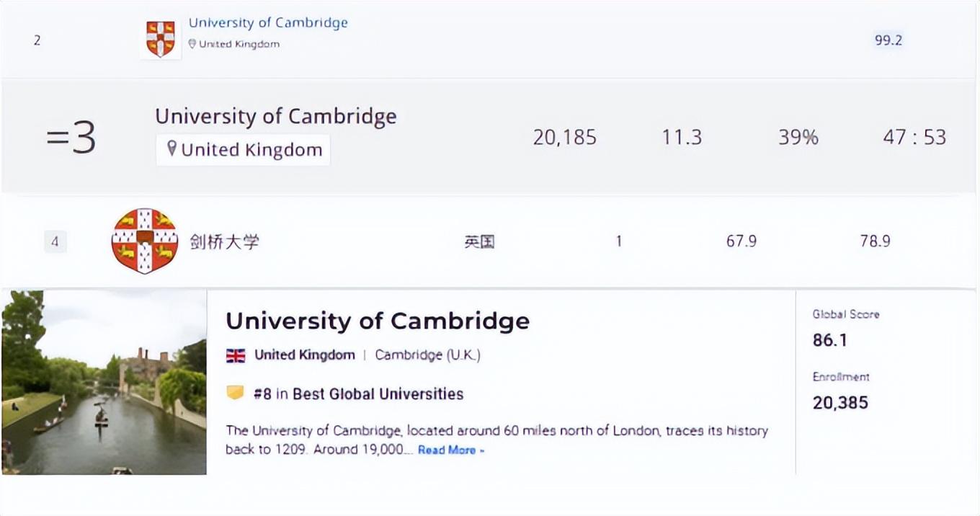Click the small pin icon in top row
The width and height of the screenshot is (980, 516).
[192, 44]
